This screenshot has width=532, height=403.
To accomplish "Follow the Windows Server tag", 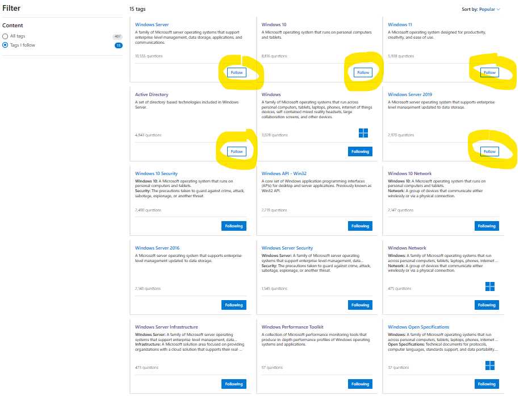I will point(237,72).
